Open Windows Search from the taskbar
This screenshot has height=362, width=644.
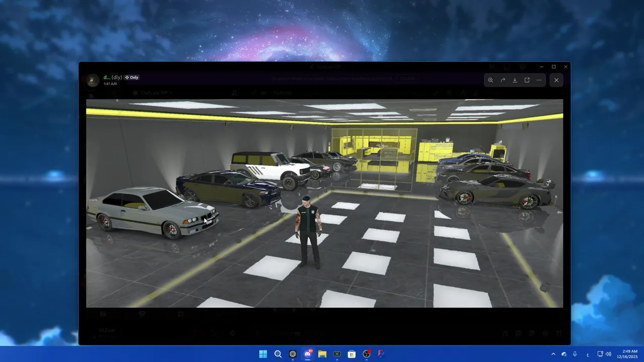coord(278,354)
